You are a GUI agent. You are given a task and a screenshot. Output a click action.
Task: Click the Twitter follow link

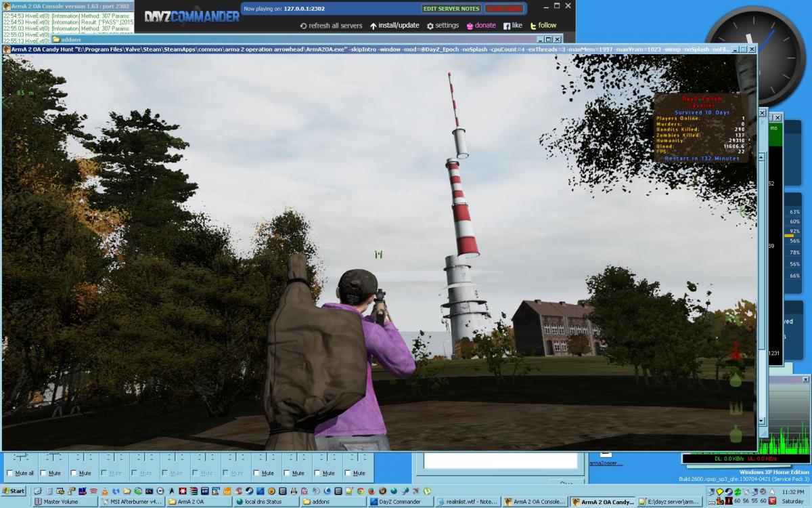click(543, 26)
